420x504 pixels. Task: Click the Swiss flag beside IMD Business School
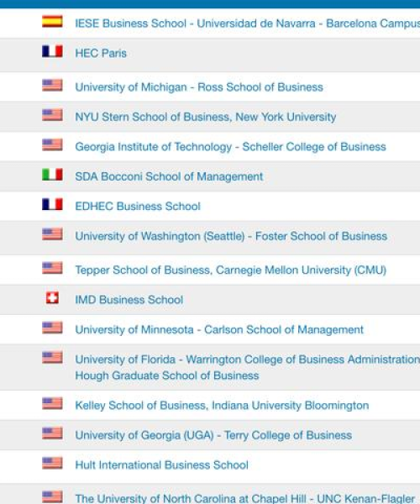52,298
